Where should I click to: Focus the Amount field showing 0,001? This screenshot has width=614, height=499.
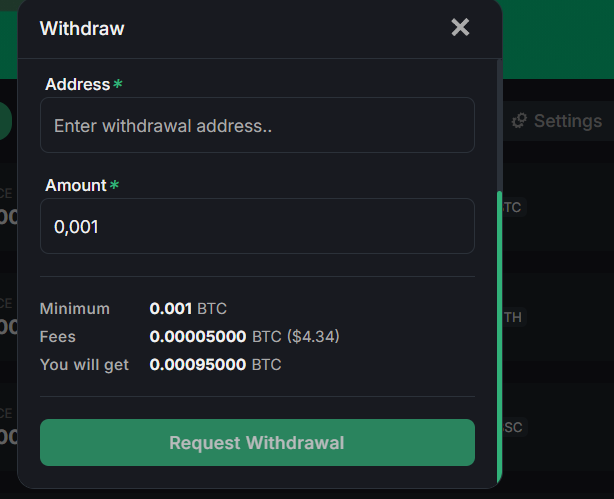point(257,227)
